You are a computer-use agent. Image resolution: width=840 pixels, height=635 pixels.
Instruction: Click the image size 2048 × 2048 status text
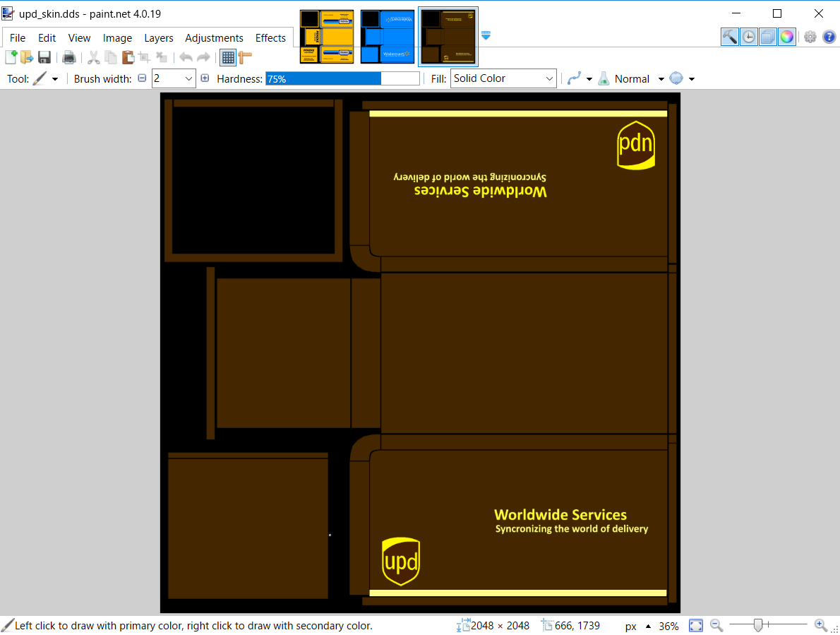coord(500,625)
